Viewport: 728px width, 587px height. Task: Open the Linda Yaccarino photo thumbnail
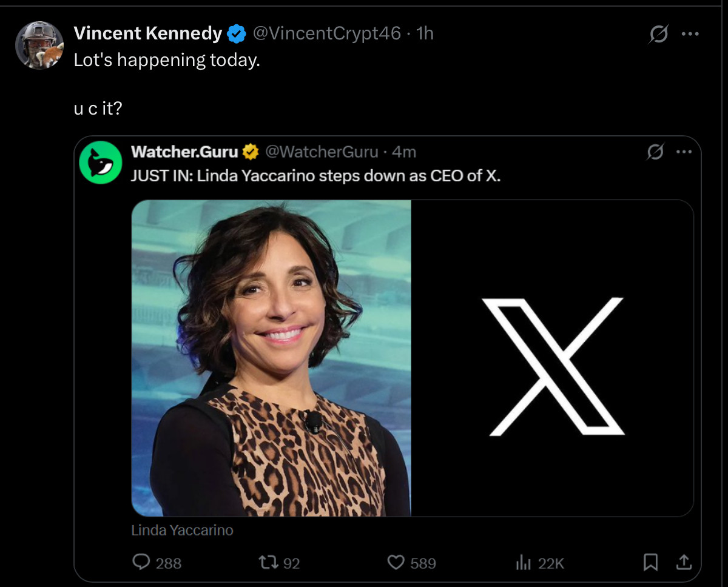(271, 358)
